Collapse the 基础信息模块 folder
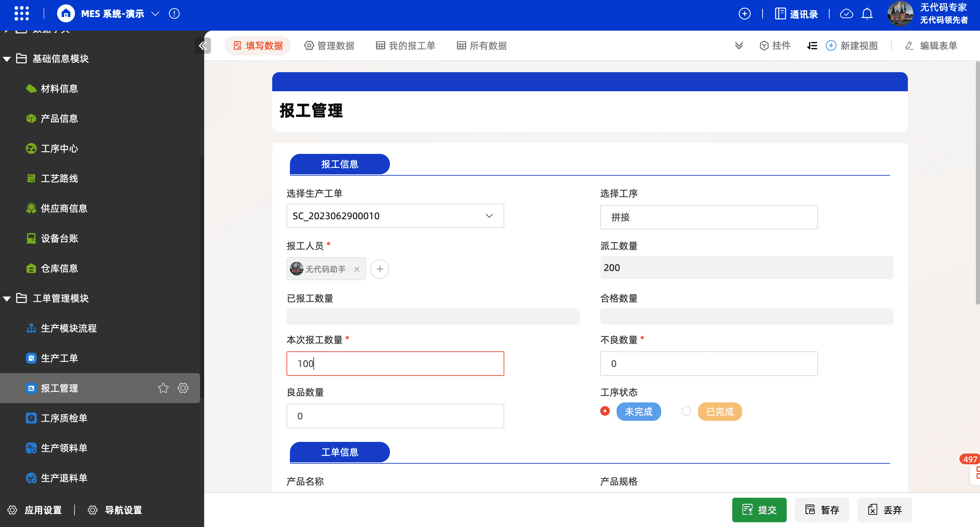The width and height of the screenshot is (980, 527). click(7, 59)
